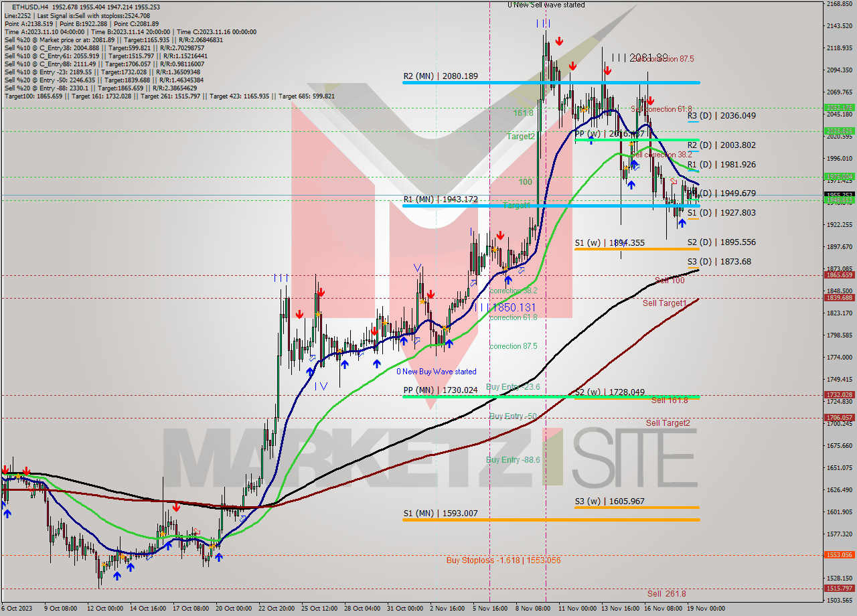Click the S1 (MN) | 1593.007 label
Image resolution: width=857 pixels, height=616 pixels.
click(x=441, y=514)
